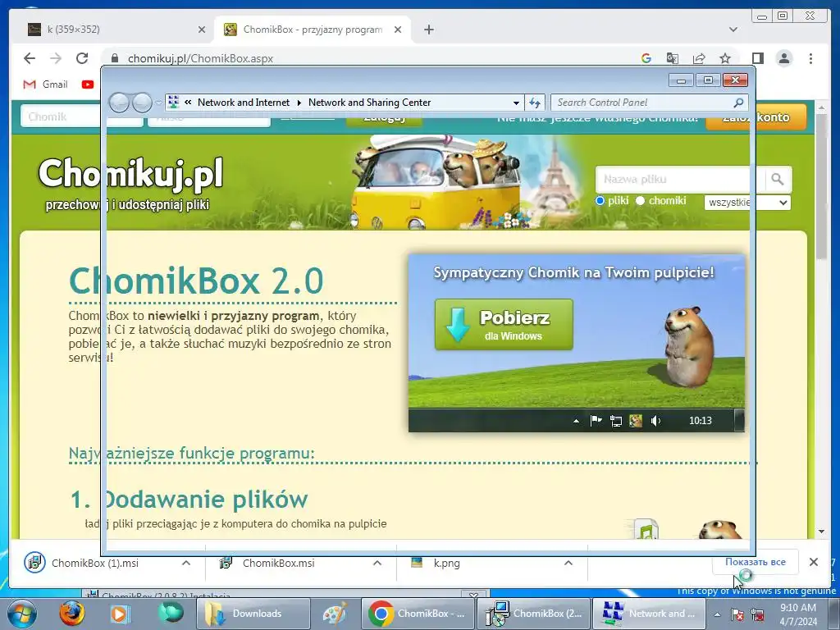Select the pliki radio button
This screenshot has height=630, width=840.
click(600, 201)
